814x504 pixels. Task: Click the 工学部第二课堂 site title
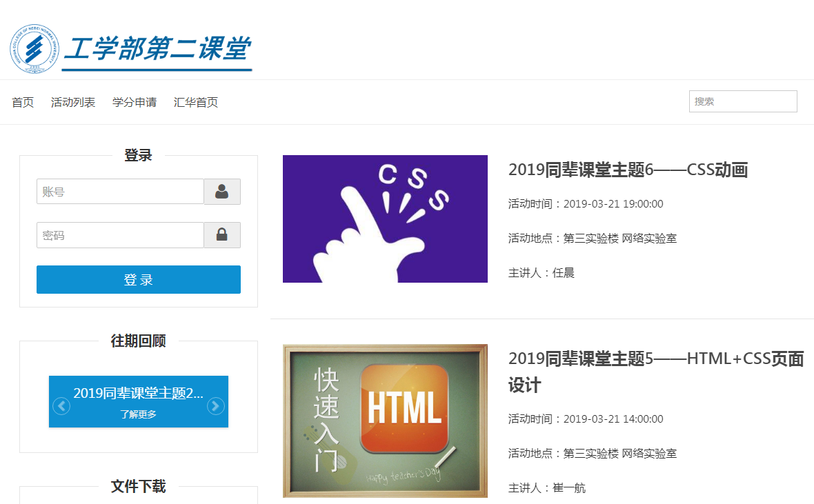tap(157, 50)
